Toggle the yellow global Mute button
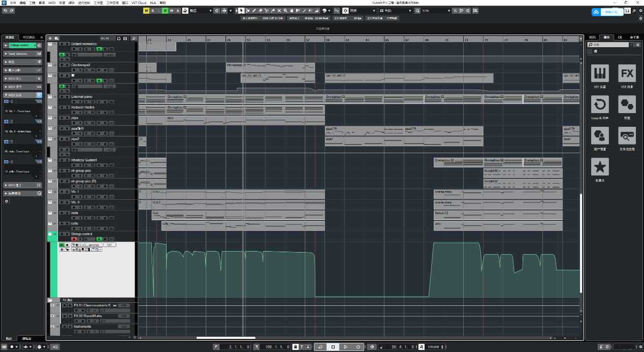644x352 pixels. pyautogui.click(x=146, y=11)
